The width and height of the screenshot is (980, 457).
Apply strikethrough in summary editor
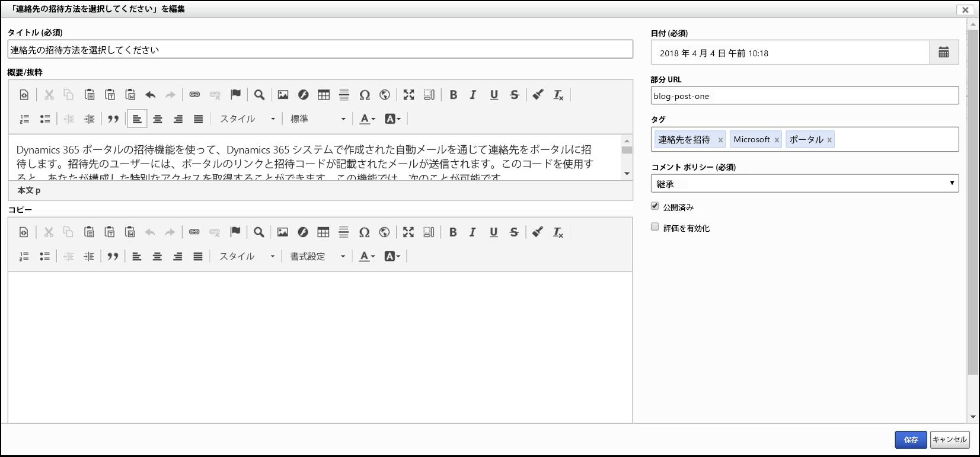click(x=515, y=95)
